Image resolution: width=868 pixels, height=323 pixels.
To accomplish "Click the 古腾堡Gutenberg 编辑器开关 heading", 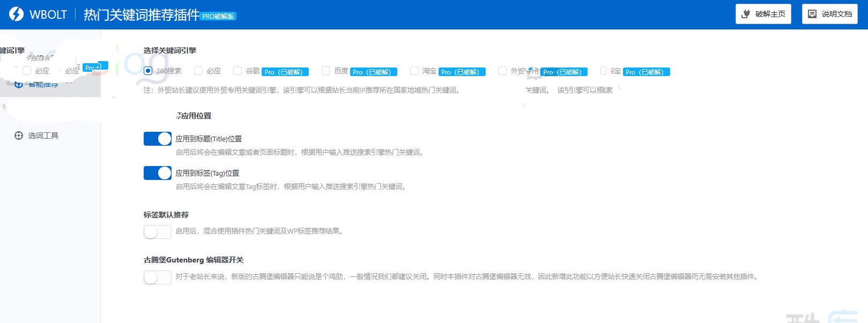I will coord(194,260).
